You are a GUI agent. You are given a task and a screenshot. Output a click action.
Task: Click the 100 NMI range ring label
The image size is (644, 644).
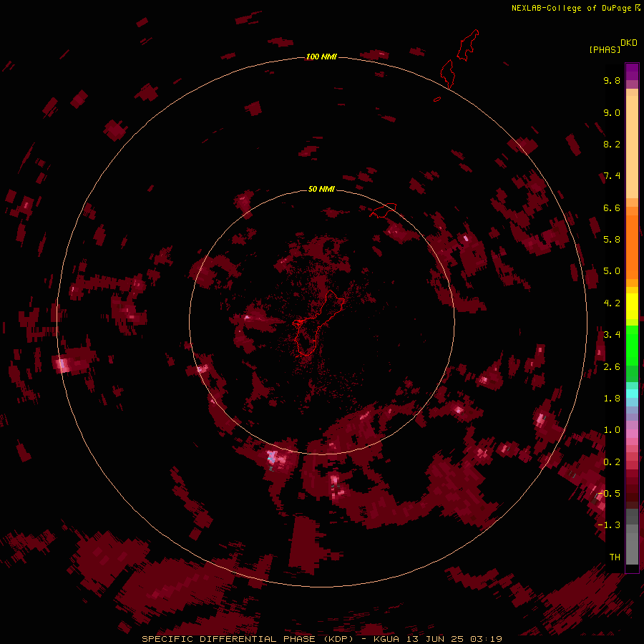321,57
